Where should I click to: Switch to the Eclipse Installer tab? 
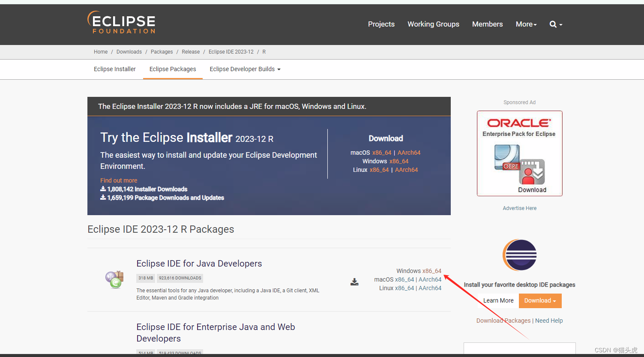(x=114, y=69)
